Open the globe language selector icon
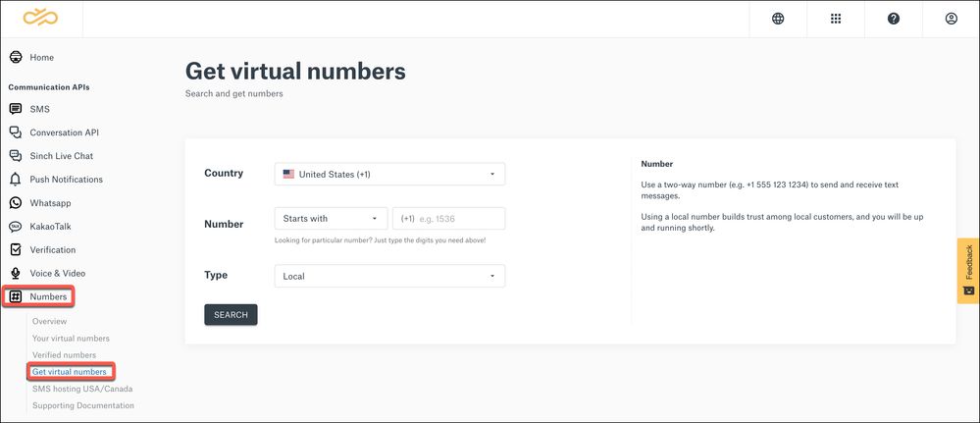Image resolution: width=980 pixels, height=423 pixels. (778, 19)
